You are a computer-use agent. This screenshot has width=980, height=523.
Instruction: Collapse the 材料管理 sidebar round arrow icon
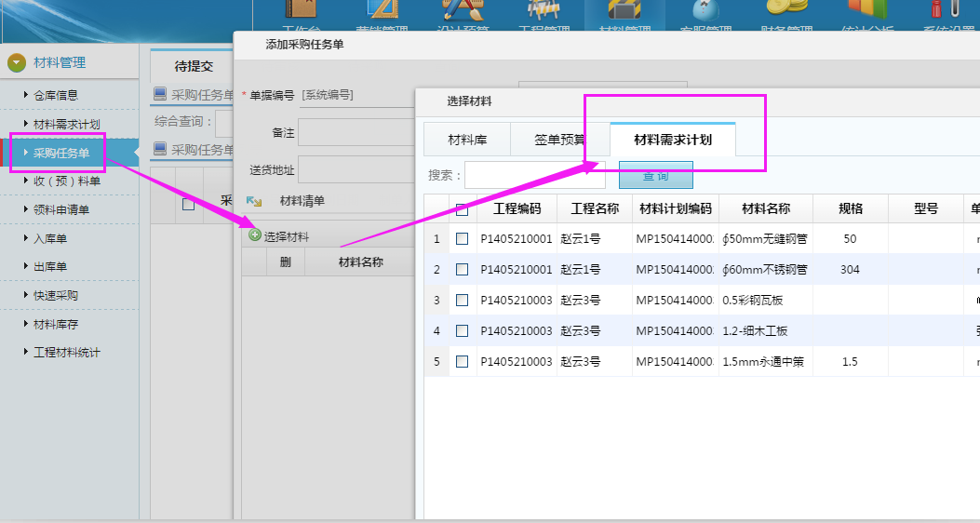pyautogui.click(x=16, y=63)
